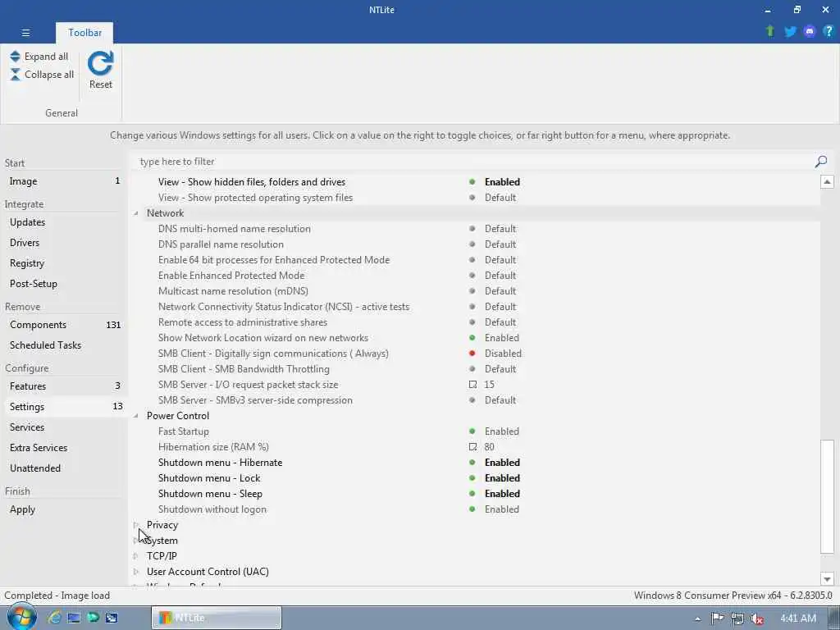Toggle Shutdown menu - Hibernate value
The image size is (840, 630).
[x=502, y=463]
